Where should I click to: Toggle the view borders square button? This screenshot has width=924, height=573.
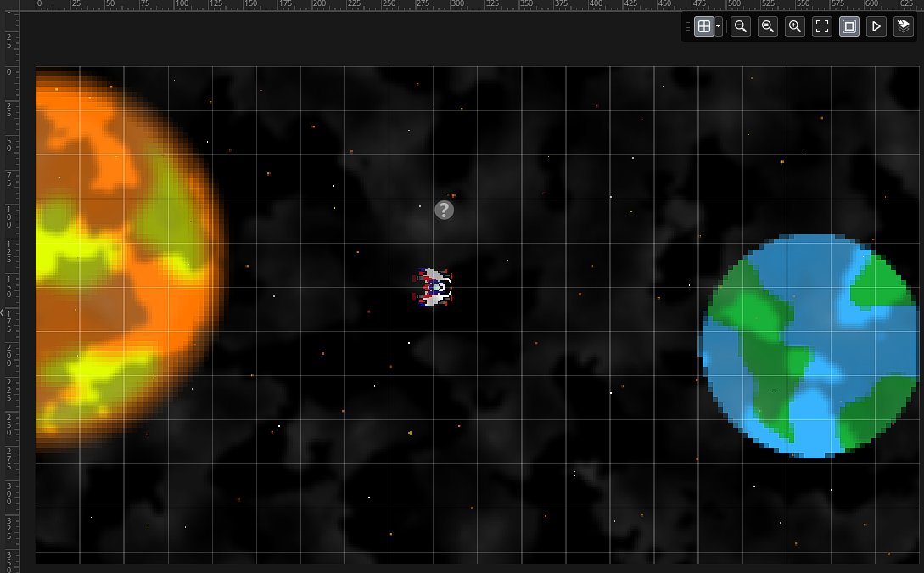pyautogui.click(x=849, y=26)
